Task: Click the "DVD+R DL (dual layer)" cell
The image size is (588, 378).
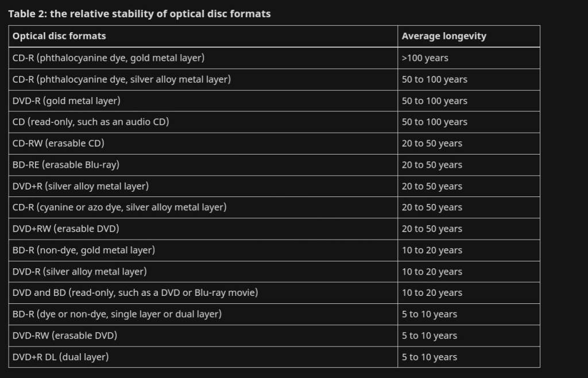Action: (x=61, y=357)
